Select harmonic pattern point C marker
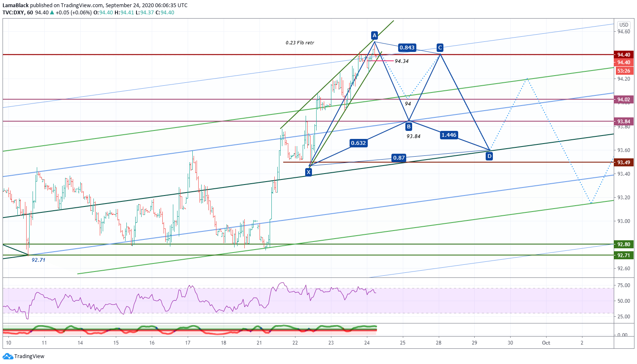 [x=440, y=48]
